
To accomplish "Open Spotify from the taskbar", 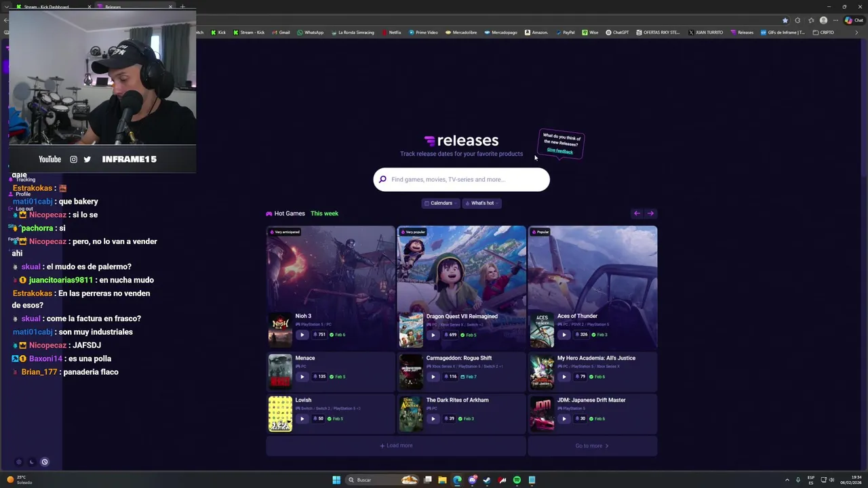I will pos(517,480).
